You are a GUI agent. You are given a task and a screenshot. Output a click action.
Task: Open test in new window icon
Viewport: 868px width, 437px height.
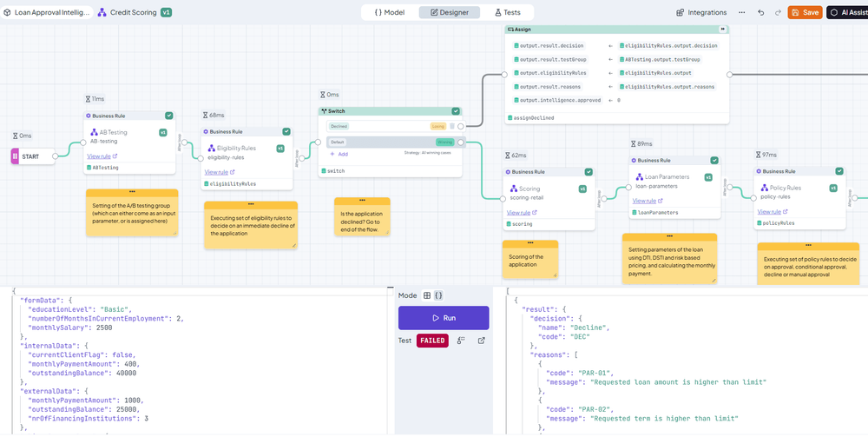481,341
